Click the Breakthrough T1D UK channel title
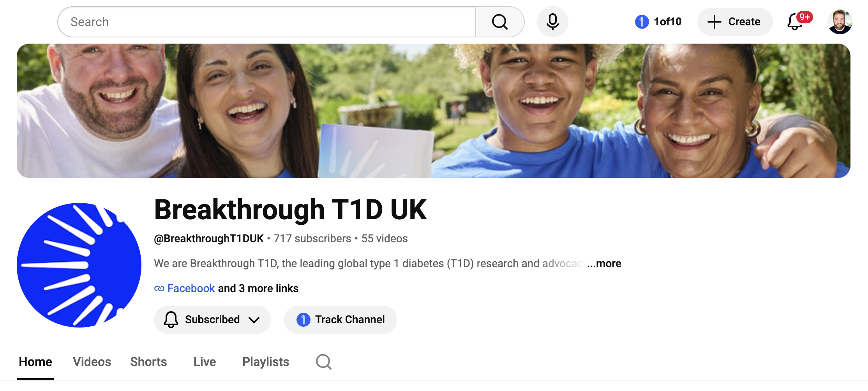 pos(291,210)
